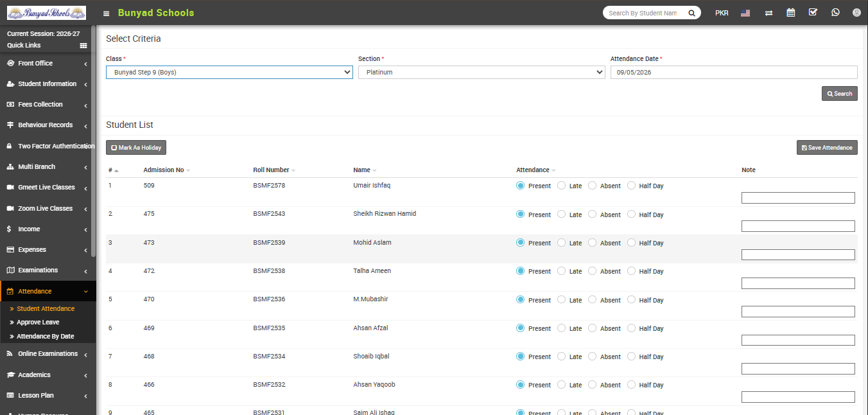868x415 pixels.
Task: Click the Fees Collection money icon
Action: (10, 105)
